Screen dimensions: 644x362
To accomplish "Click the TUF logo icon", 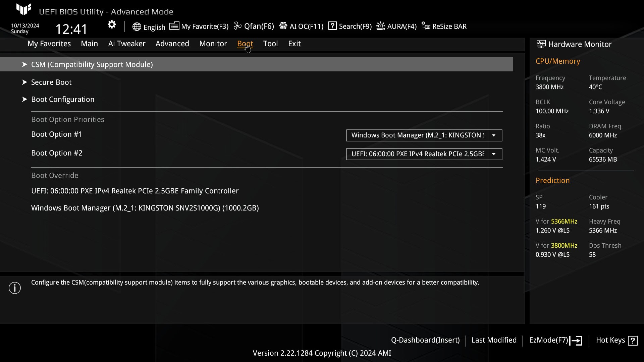I will (24, 9).
